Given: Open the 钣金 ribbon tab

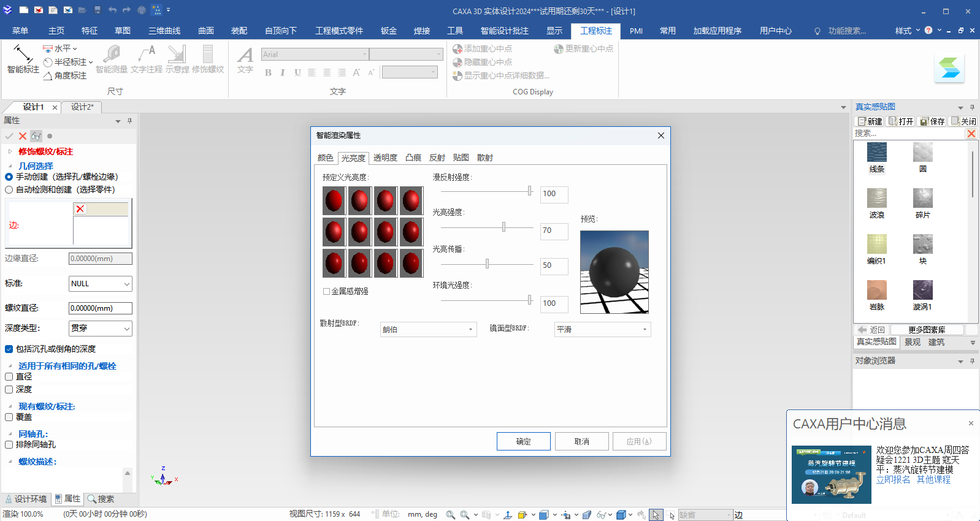Looking at the screenshot, I should tap(389, 31).
